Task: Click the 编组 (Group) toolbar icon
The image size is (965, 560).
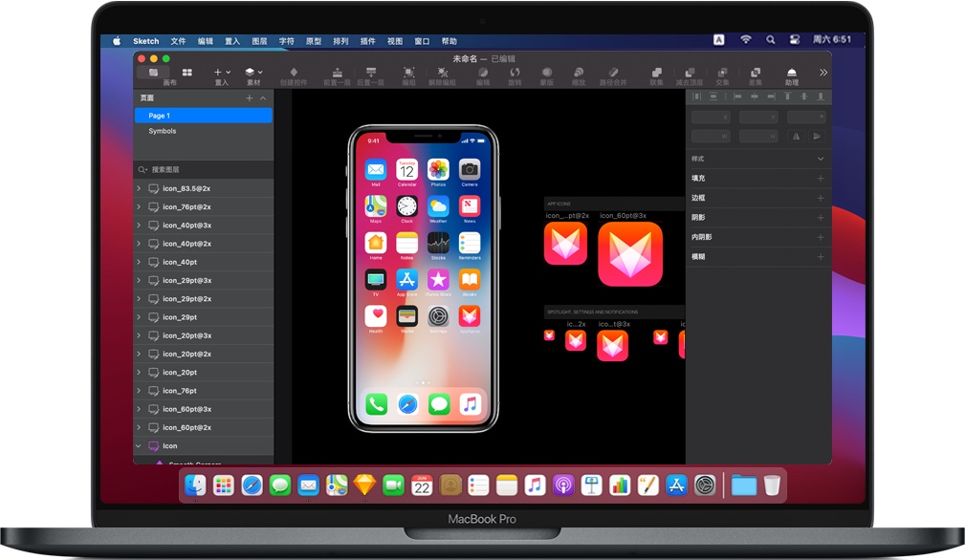Action: click(408, 73)
